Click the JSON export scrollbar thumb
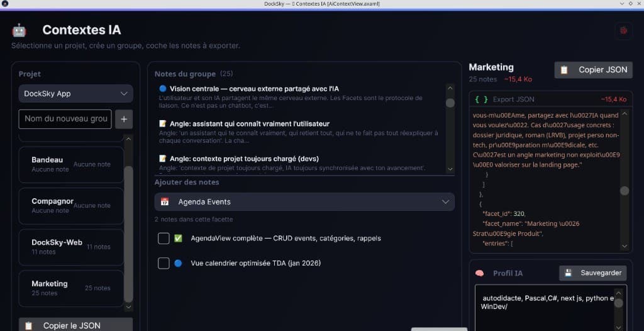The height and width of the screenshot is (331, 644). [625, 191]
